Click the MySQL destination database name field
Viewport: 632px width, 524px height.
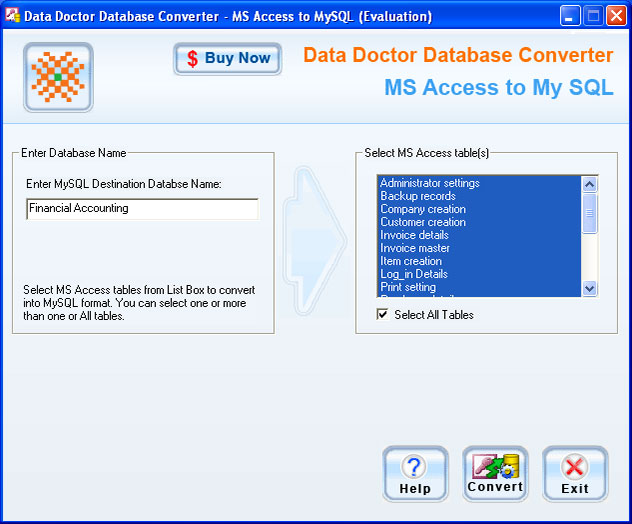[x=142, y=209]
